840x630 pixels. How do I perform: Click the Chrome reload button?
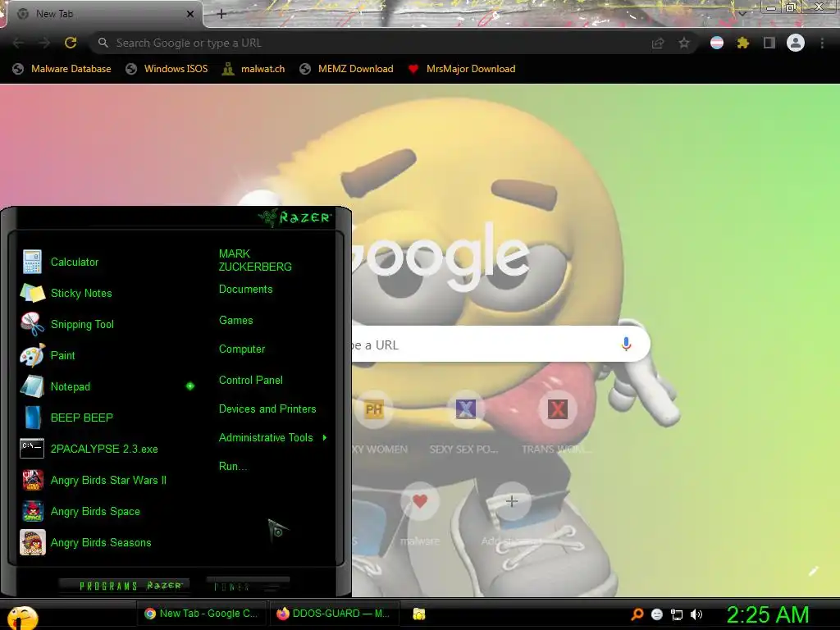(x=71, y=43)
